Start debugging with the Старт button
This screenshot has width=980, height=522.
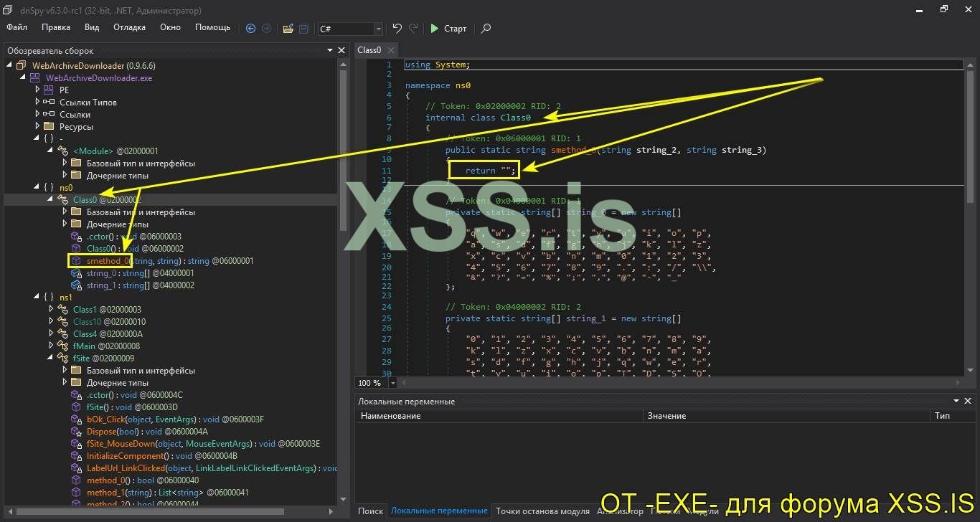(448, 29)
